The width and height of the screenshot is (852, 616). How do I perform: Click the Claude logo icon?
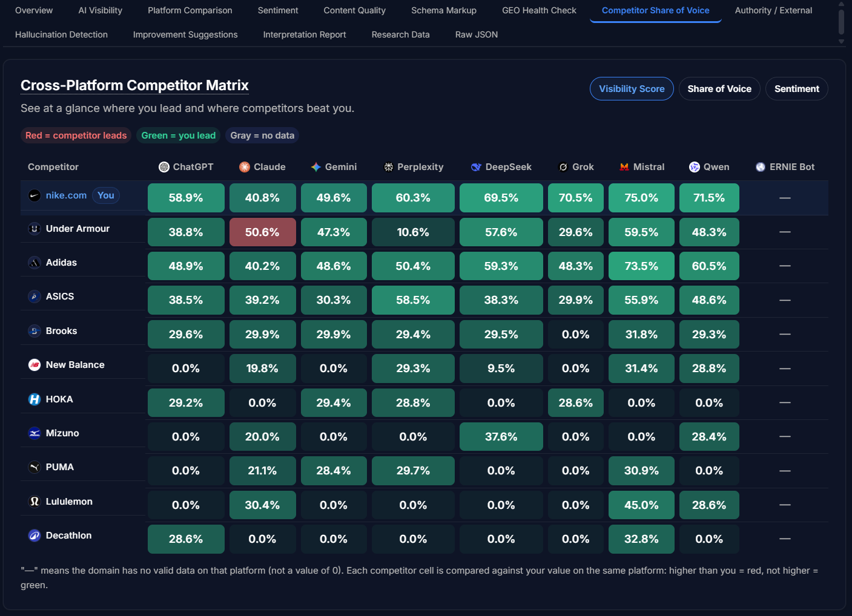(x=245, y=167)
